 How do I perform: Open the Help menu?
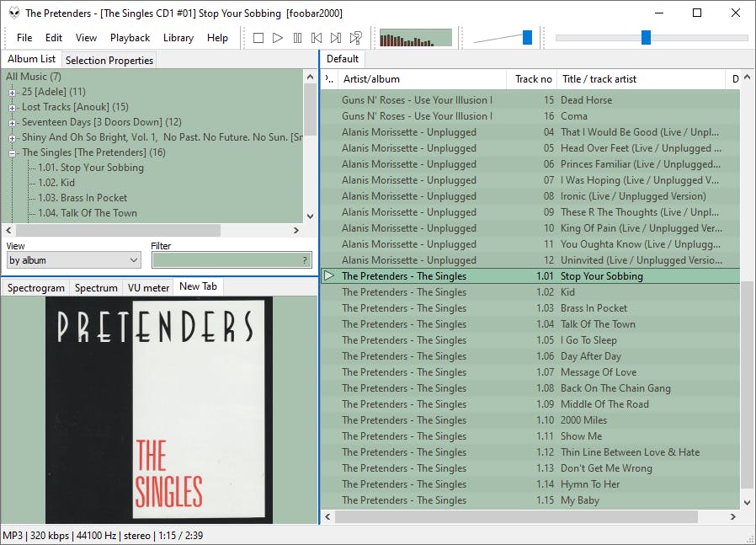tap(217, 38)
